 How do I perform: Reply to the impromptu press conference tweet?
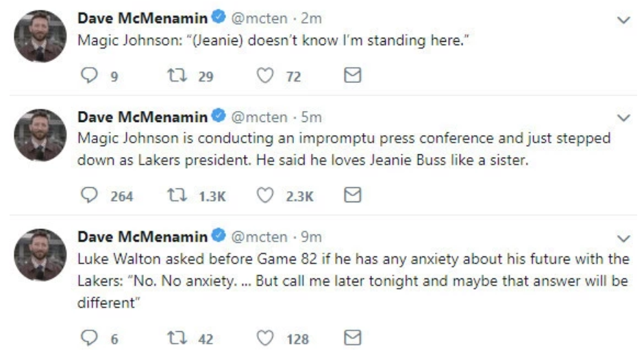pyautogui.click(x=90, y=196)
